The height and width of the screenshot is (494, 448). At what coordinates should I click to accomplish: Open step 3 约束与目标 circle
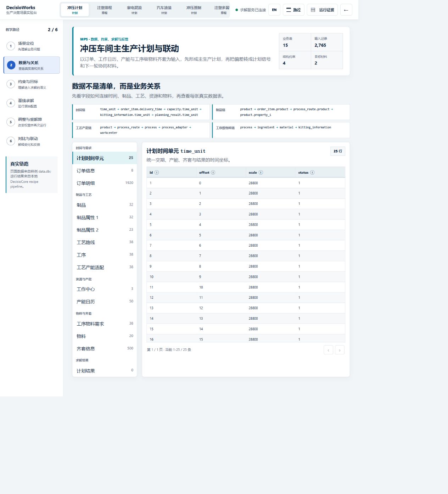coord(11,84)
